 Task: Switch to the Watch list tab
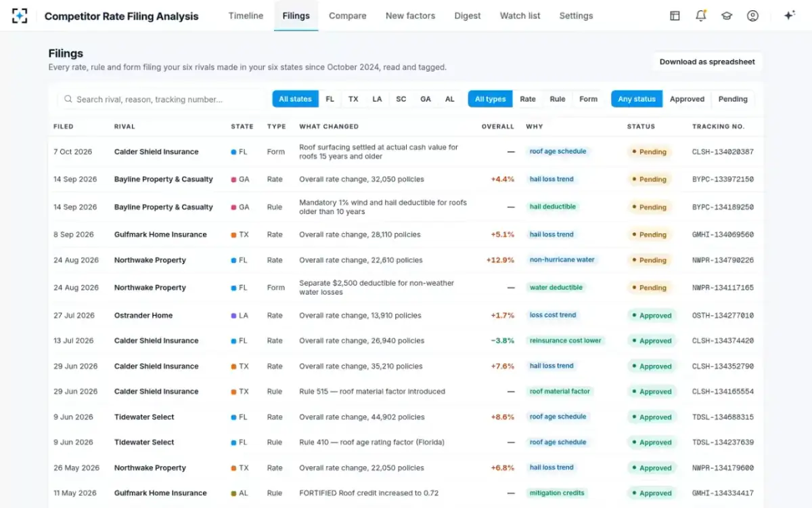point(520,16)
